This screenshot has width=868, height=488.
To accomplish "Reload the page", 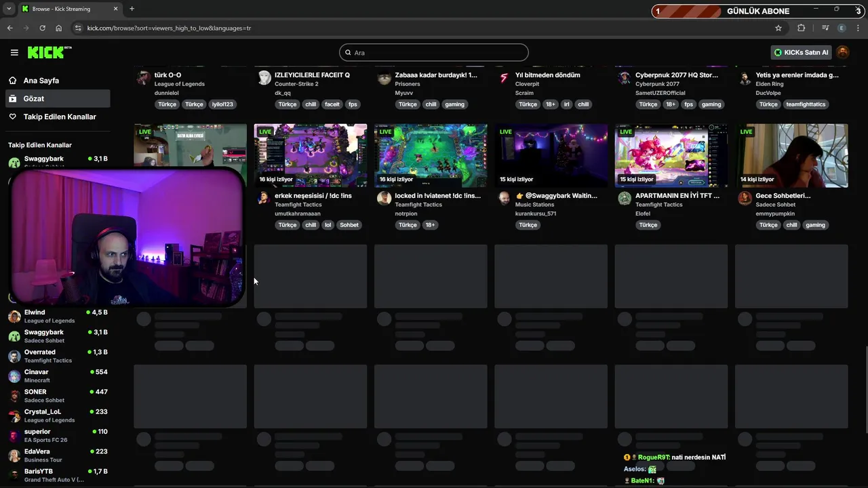I will coord(42,28).
